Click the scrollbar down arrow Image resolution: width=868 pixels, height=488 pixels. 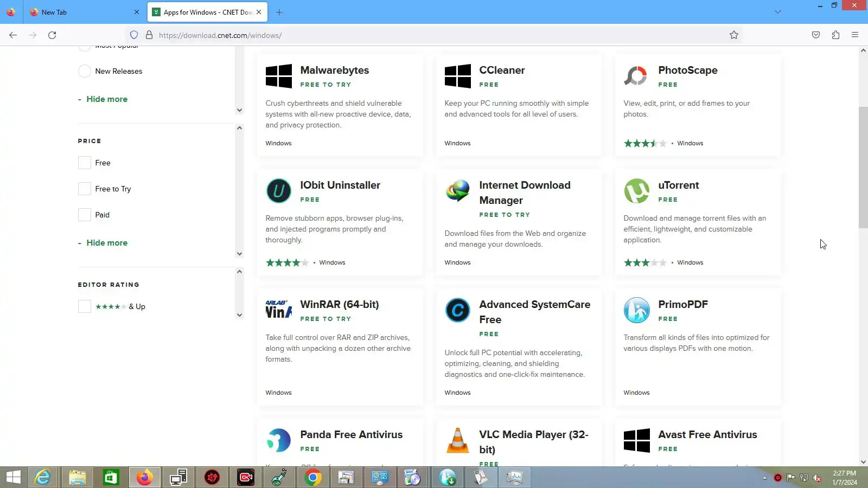coord(863,462)
